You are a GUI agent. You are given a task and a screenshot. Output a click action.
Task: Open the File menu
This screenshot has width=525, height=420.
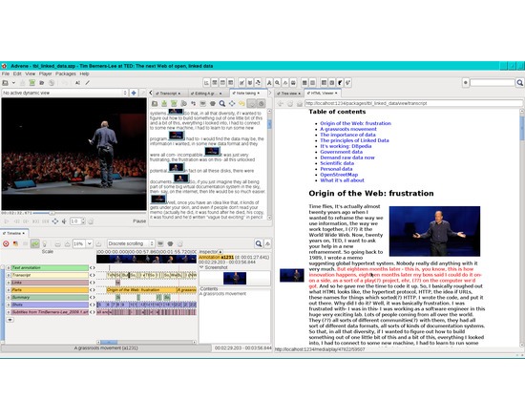tap(6, 73)
